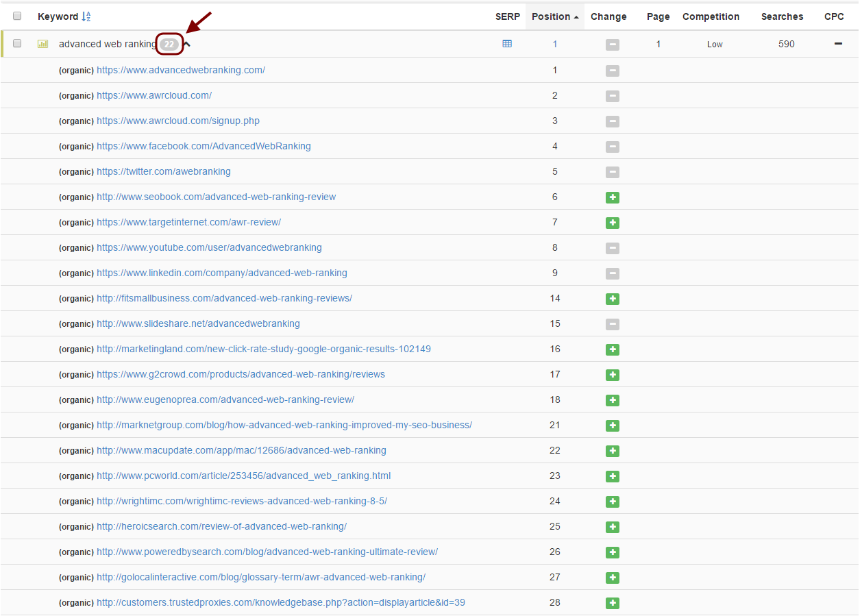
Task: Click the green plus icon for the heroicsearch.com row
Action: (x=613, y=527)
